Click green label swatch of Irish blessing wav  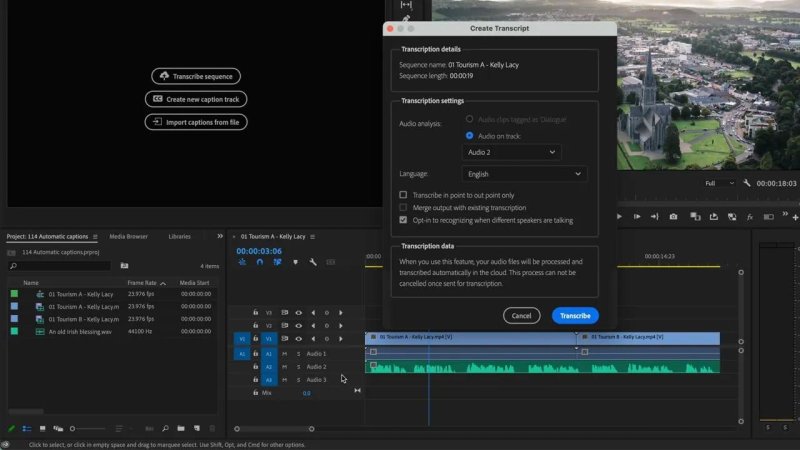14,331
